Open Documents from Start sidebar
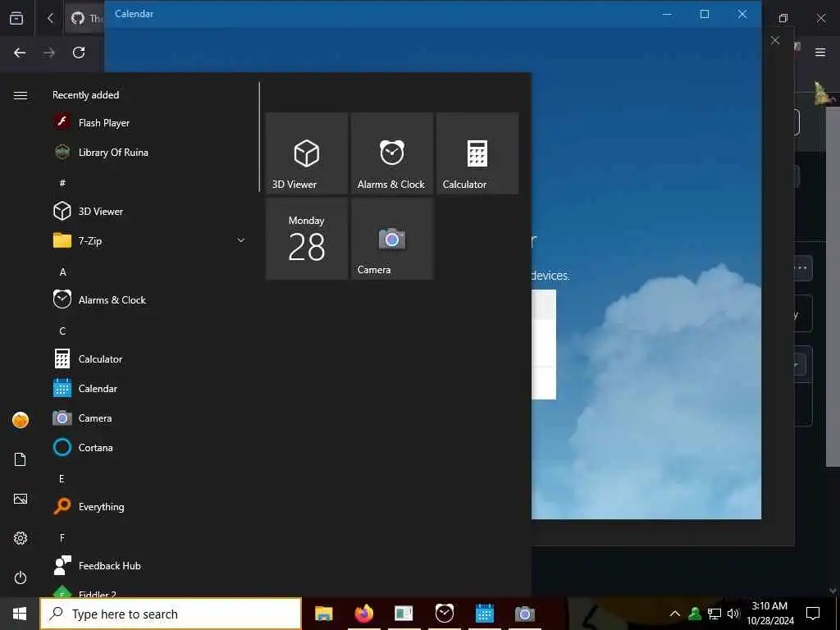The image size is (840, 630). (21, 459)
